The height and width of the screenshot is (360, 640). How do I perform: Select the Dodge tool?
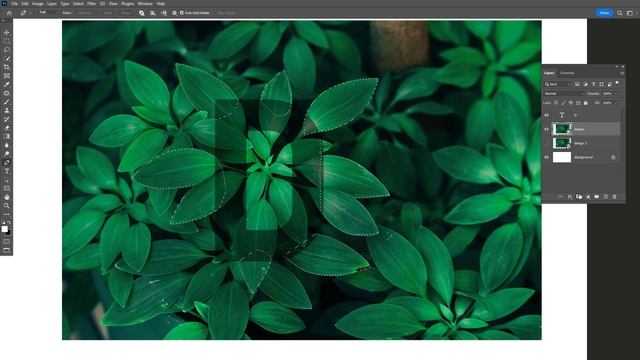point(7,154)
